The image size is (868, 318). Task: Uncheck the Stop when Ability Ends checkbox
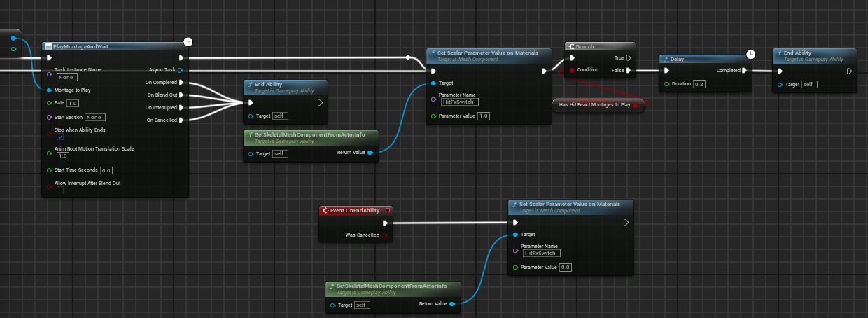click(x=60, y=137)
